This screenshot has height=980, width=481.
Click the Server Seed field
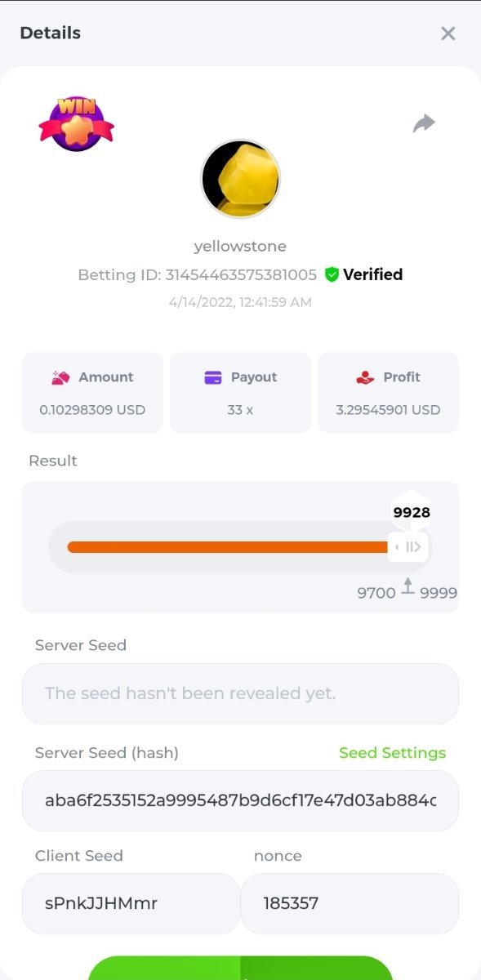click(x=240, y=693)
